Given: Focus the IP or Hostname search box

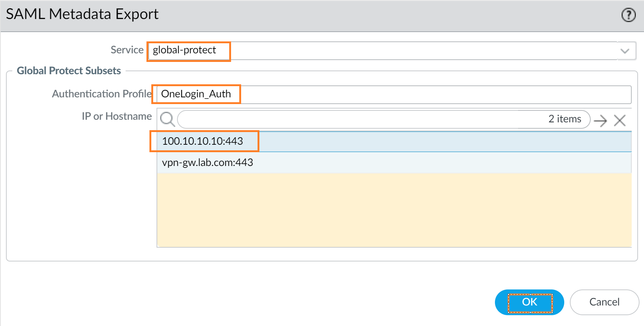Looking at the screenshot, I should coord(358,119).
